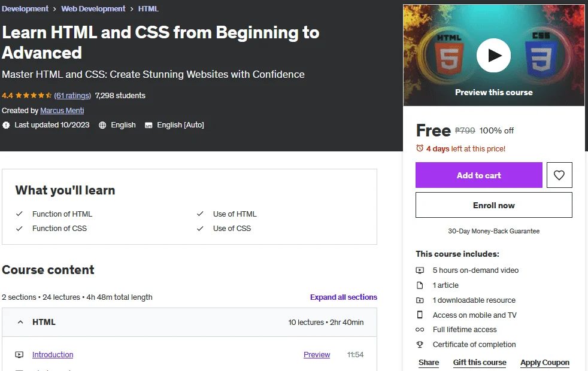Viewport: 588px width, 371px height.
Task: Click the article document icon
Action: tap(420, 285)
